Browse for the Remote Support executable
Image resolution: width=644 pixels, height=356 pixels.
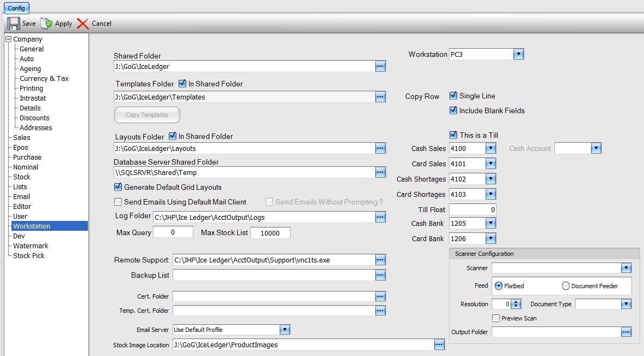point(380,260)
